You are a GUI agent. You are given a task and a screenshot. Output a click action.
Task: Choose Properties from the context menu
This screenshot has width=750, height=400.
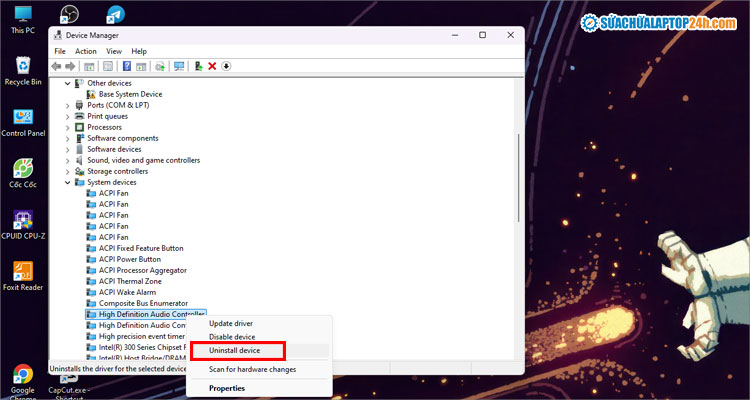(259, 388)
